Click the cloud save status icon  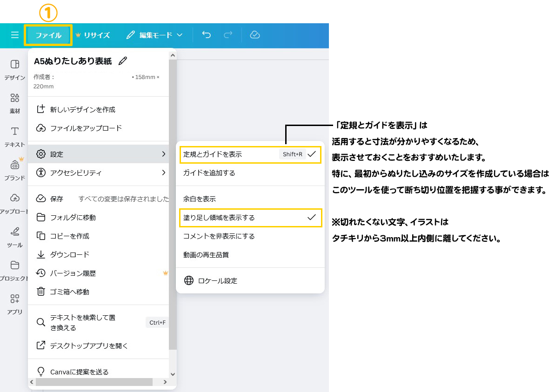(x=254, y=35)
